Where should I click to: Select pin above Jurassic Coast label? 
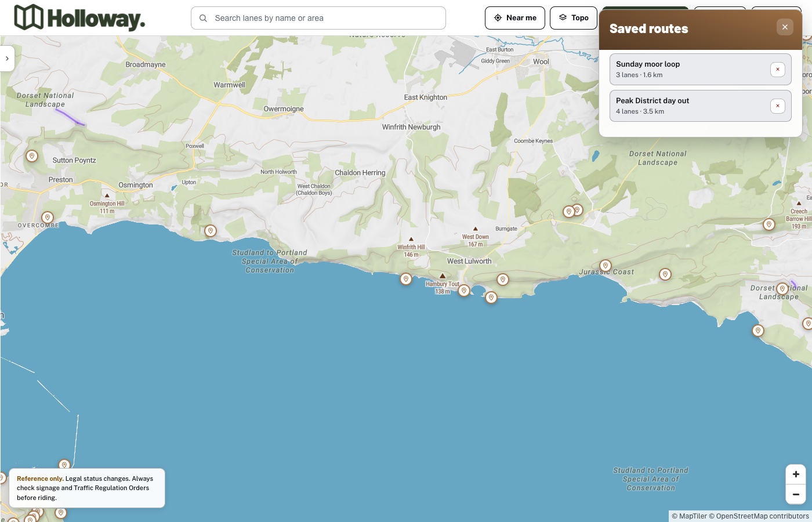click(606, 266)
